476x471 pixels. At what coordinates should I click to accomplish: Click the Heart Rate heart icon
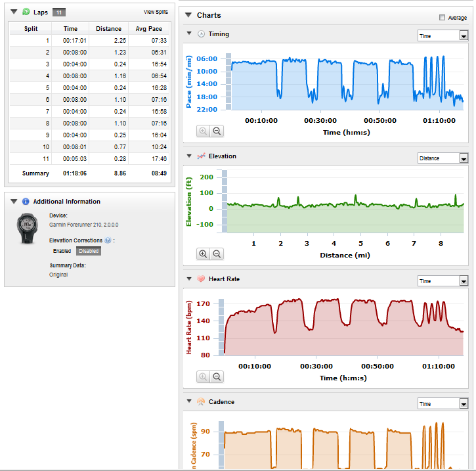[x=201, y=279]
